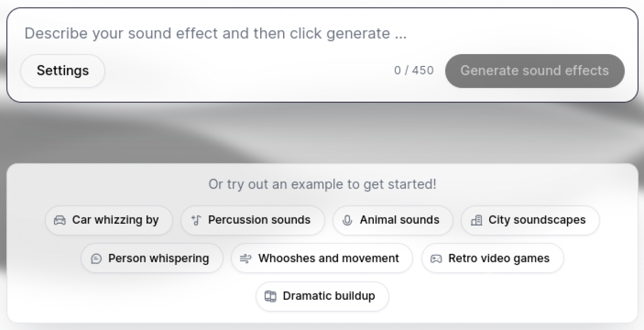Pick the "Retro video games" example label
The width and height of the screenshot is (644, 330).
[x=499, y=259]
